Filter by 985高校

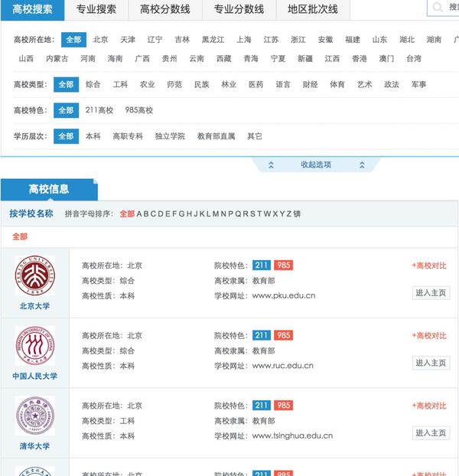(139, 110)
